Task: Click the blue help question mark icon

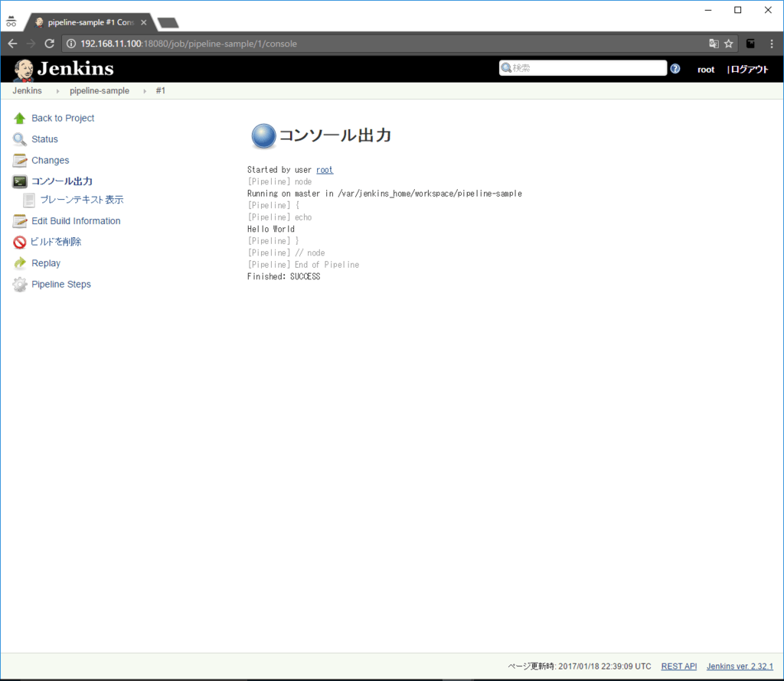Action: (675, 69)
